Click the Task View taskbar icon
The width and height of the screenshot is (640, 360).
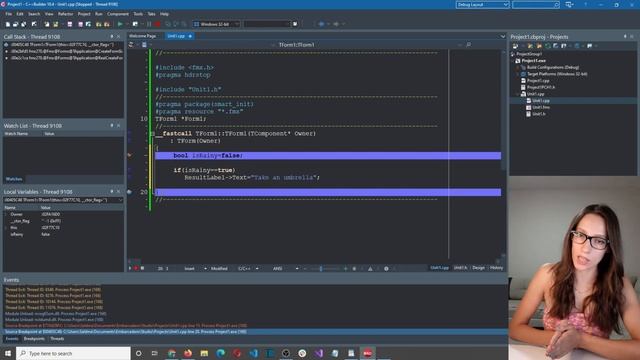[x=154, y=353]
